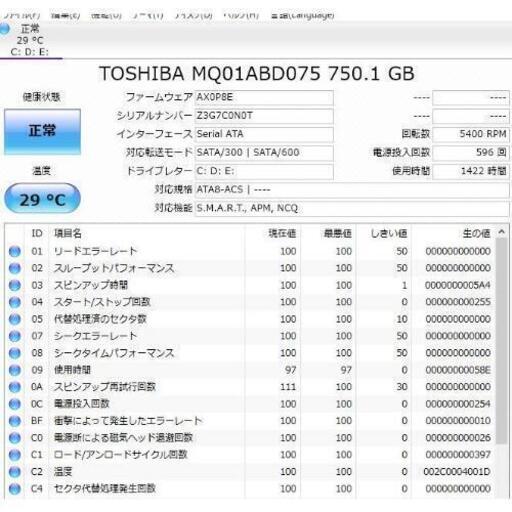Click threshold value 10 in 05 row
This screenshot has height=512, width=512.
[402, 319]
